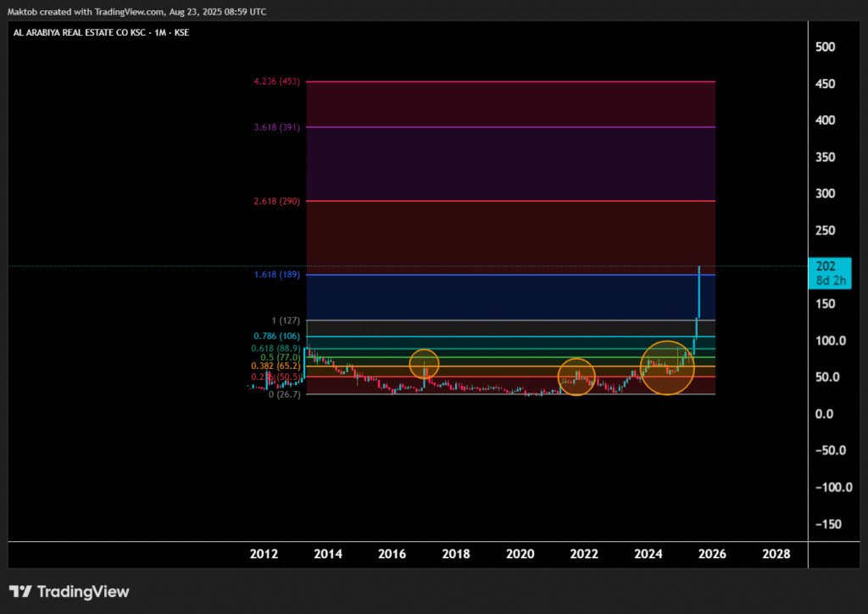Click the orange circle near 2017

(x=424, y=364)
